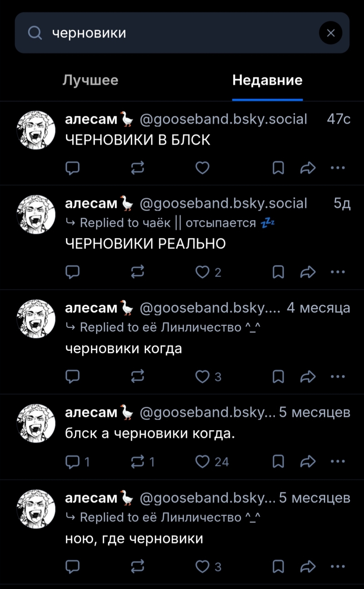Repost "блск а черновики когда." post
This screenshot has height=589, width=364.
[x=138, y=461]
